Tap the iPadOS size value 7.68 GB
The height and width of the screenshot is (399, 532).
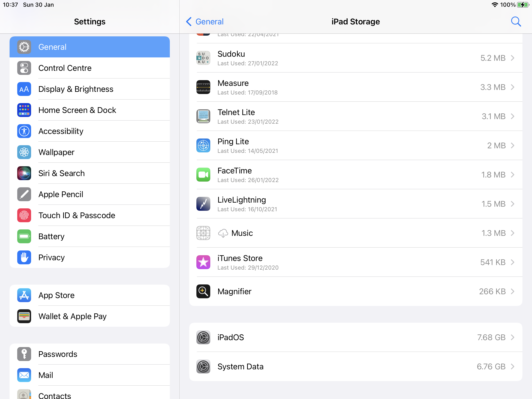pyautogui.click(x=491, y=338)
